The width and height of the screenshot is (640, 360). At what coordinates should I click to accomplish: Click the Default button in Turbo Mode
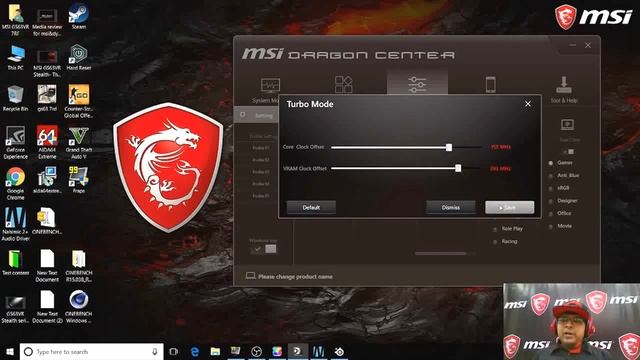(x=311, y=207)
